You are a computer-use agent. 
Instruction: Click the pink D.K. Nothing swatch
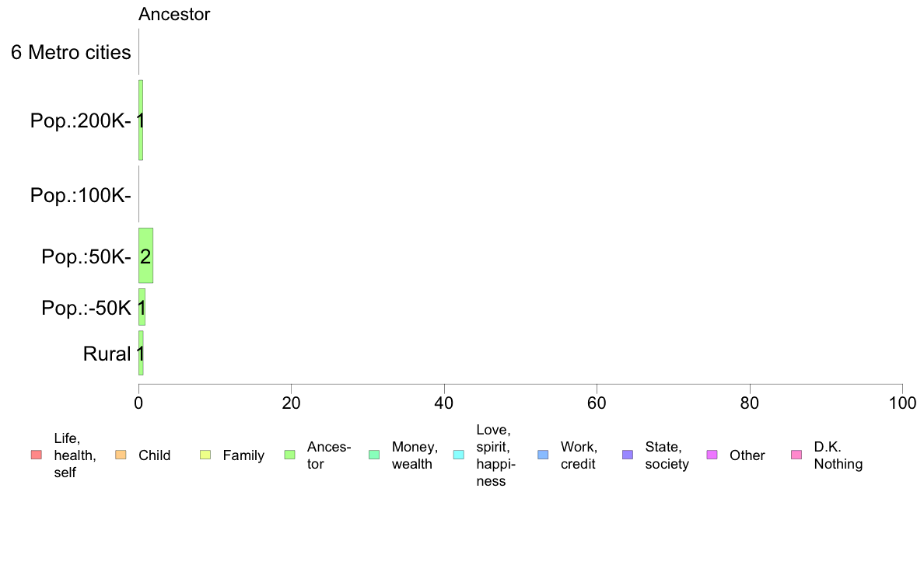pos(796,455)
